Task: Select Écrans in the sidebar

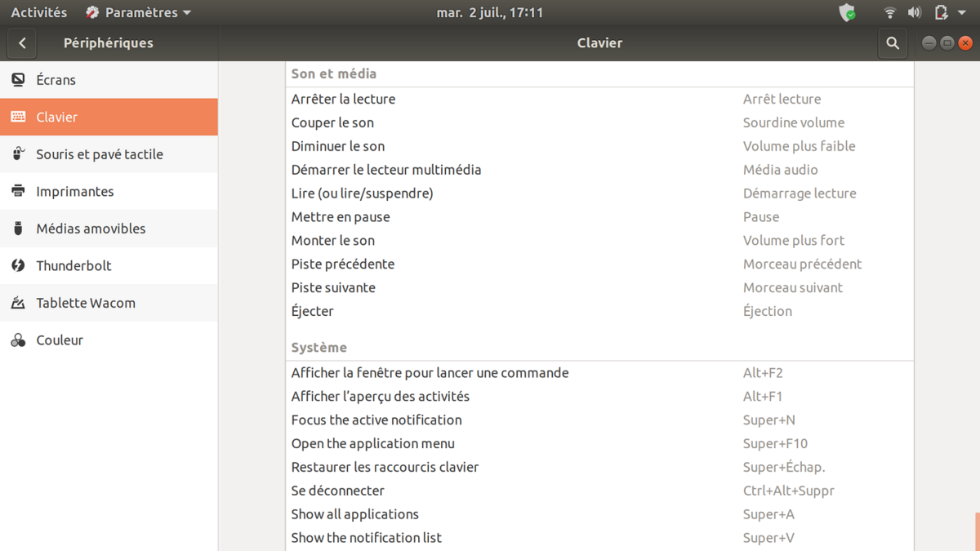Action: pos(109,80)
